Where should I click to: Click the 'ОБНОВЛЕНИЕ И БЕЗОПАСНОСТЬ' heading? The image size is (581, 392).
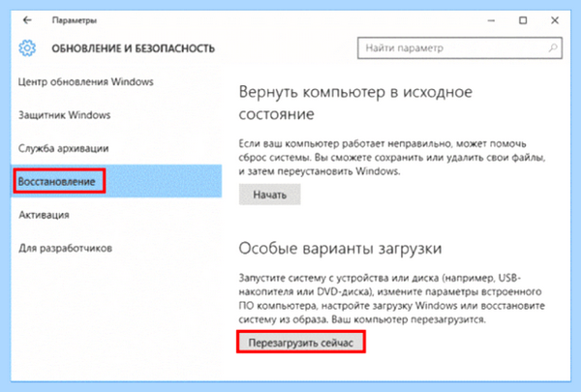133,48
